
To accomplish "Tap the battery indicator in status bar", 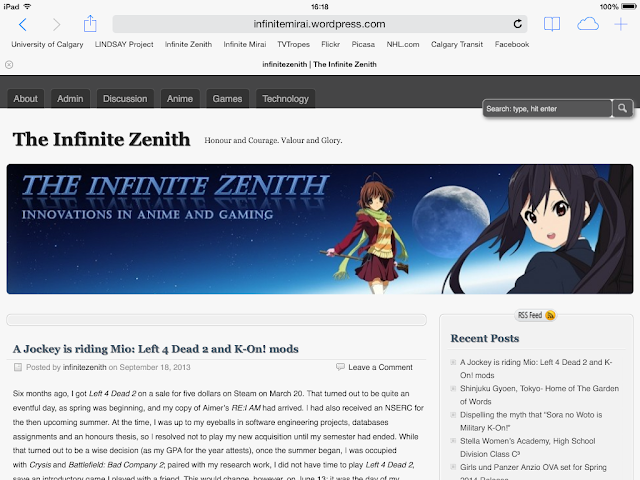I will [629, 7].
